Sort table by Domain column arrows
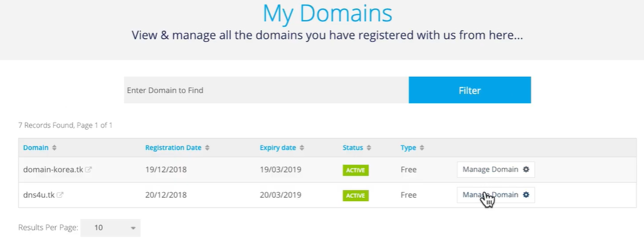 coord(54,148)
